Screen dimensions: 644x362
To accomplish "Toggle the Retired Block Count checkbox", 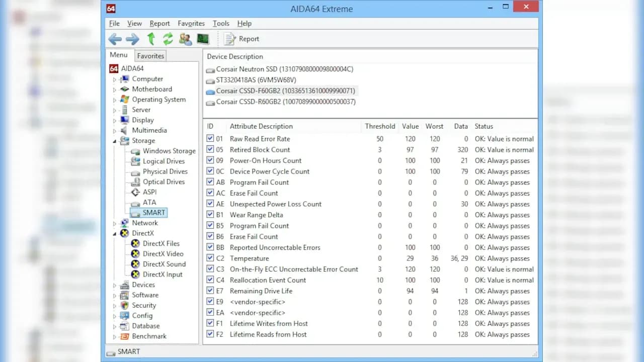I will (210, 150).
